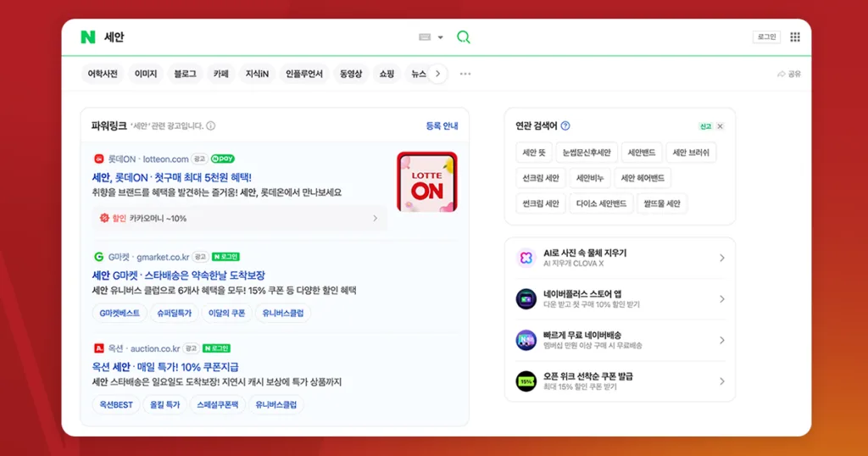868x456 pixels.
Task: Open the 카페 tab
Action: point(221,74)
